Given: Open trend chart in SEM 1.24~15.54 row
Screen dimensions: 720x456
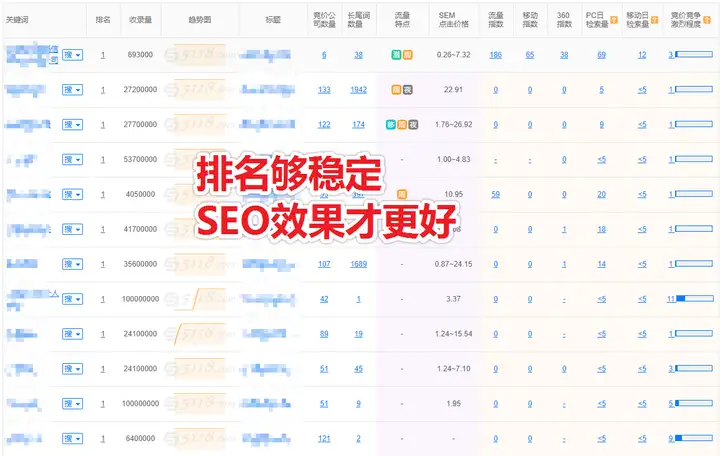Looking at the screenshot, I should click(200, 334).
